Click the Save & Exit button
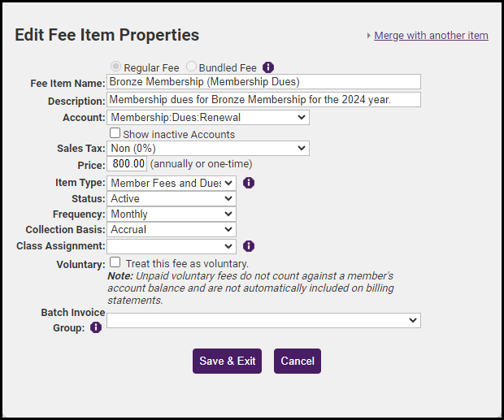Viewport: 504px width, 420px height. tap(227, 362)
